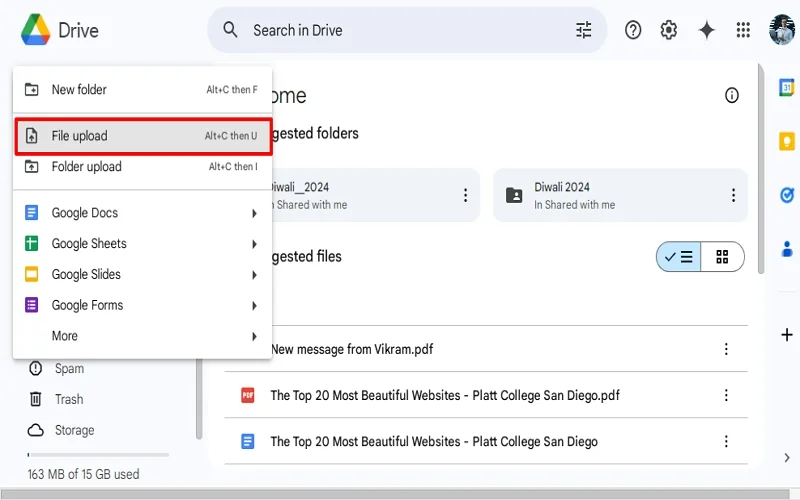Select Google Slides in the new menu
This screenshot has width=800, height=500.
[142, 274]
